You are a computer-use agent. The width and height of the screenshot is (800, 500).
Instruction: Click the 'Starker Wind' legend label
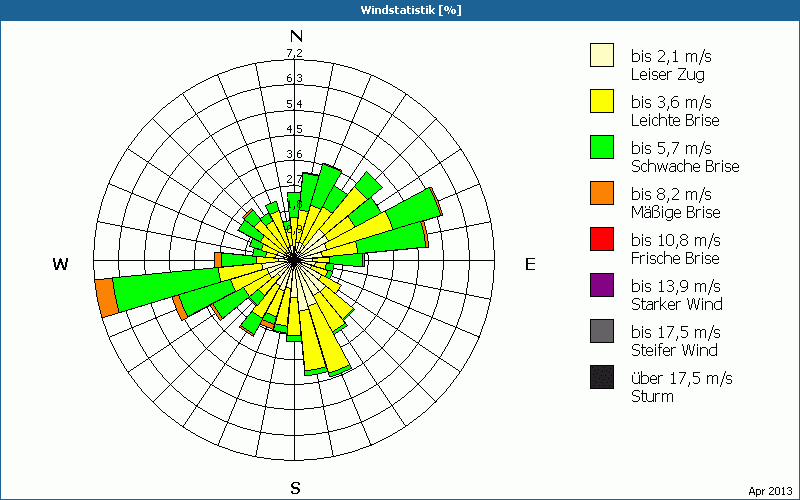click(677, 304)
